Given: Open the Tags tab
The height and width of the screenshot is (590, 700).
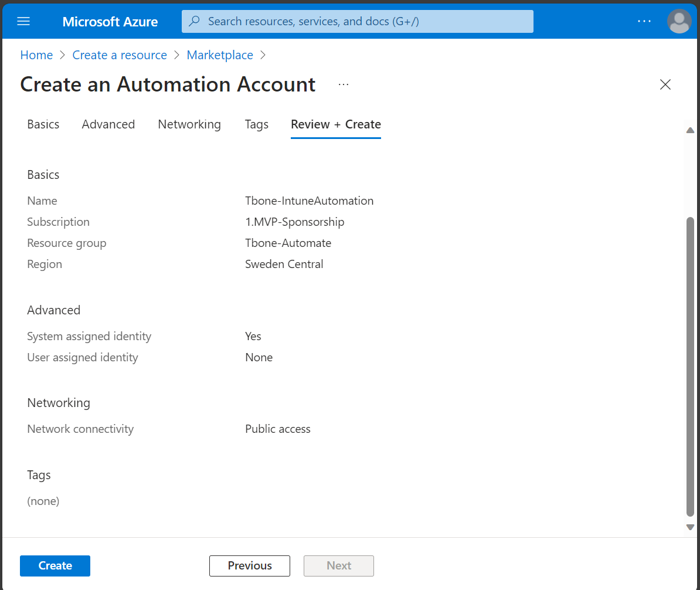Looking at the screenshot, I should point(256,124).
